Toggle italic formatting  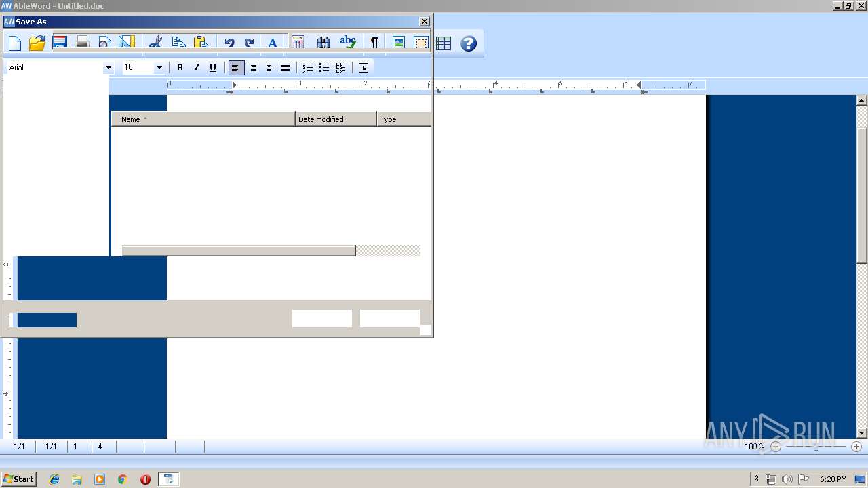point(197,68)
